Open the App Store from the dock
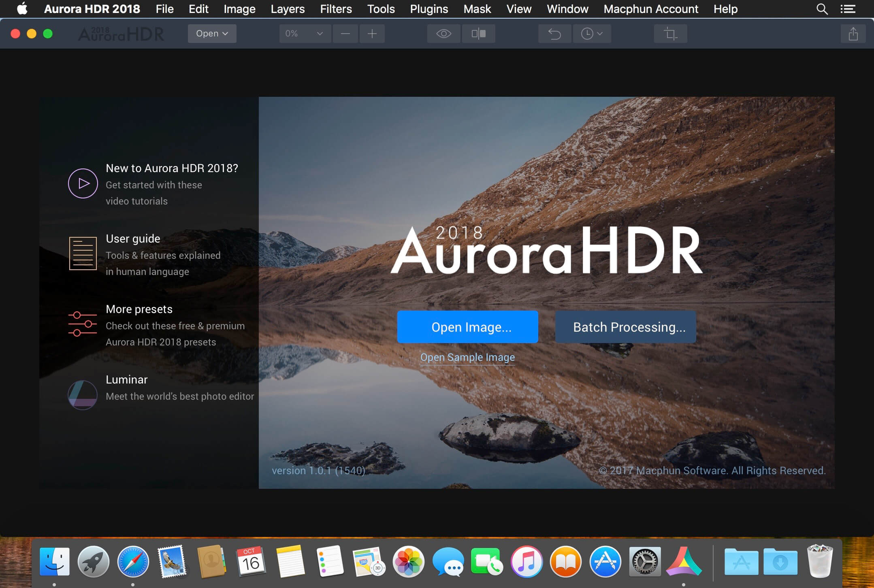This screenshot has height=588, width=874. (605, 562)
